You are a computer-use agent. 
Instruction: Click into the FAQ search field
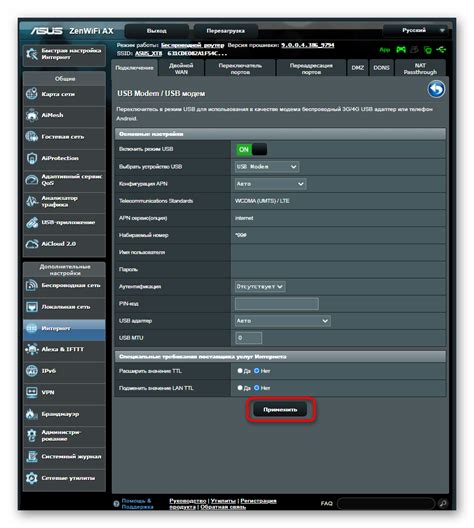386,503
